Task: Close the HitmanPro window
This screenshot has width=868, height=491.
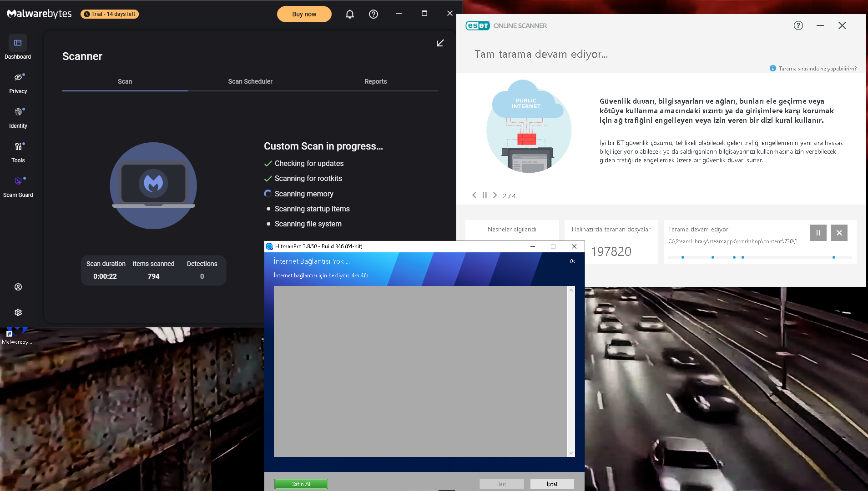Action: (574, 246)
